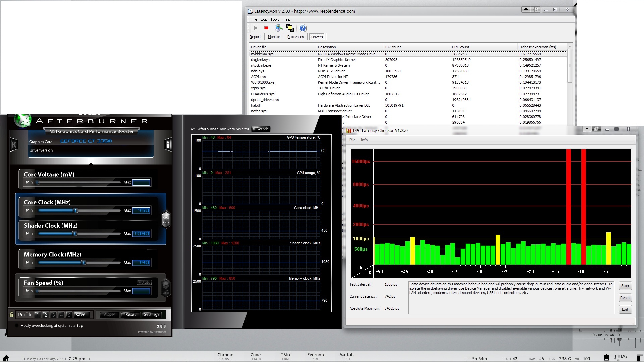This screenshot has height=362, width=644.
Task: Switch to LatencyMon Processes tab
Action: point(296,37)
